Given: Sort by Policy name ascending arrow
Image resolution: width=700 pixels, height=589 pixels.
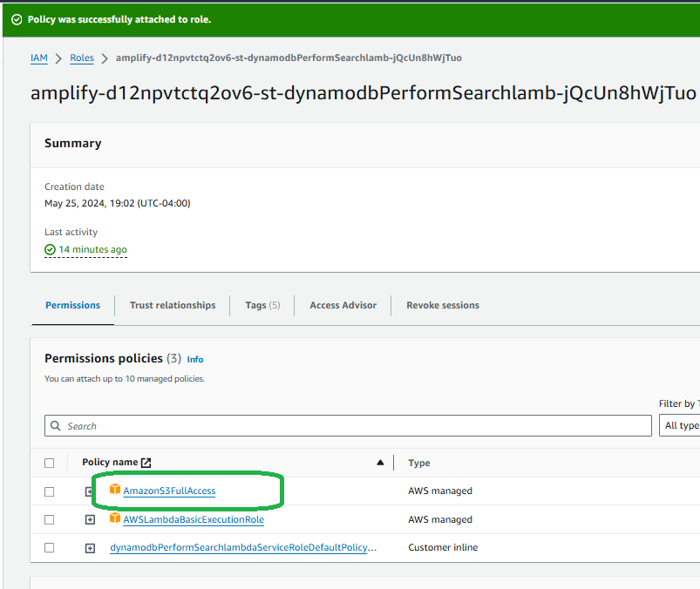Looking at the screenshot, I should [380, 463].
